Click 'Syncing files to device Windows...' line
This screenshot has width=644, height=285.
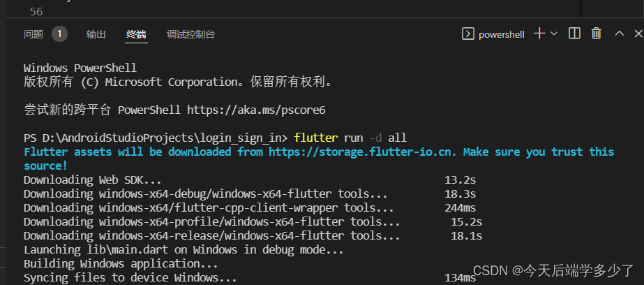[130, 277]
